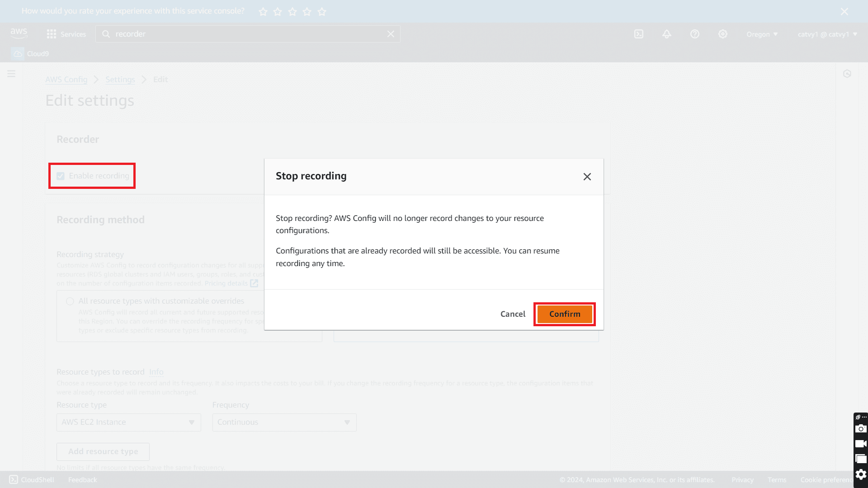
Task: Open the right-side info panel icon
Action: [x=847, y=74]
